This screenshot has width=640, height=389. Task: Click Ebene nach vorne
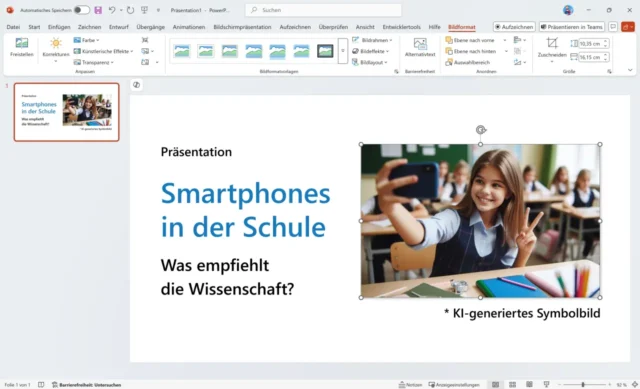point(470,40)
